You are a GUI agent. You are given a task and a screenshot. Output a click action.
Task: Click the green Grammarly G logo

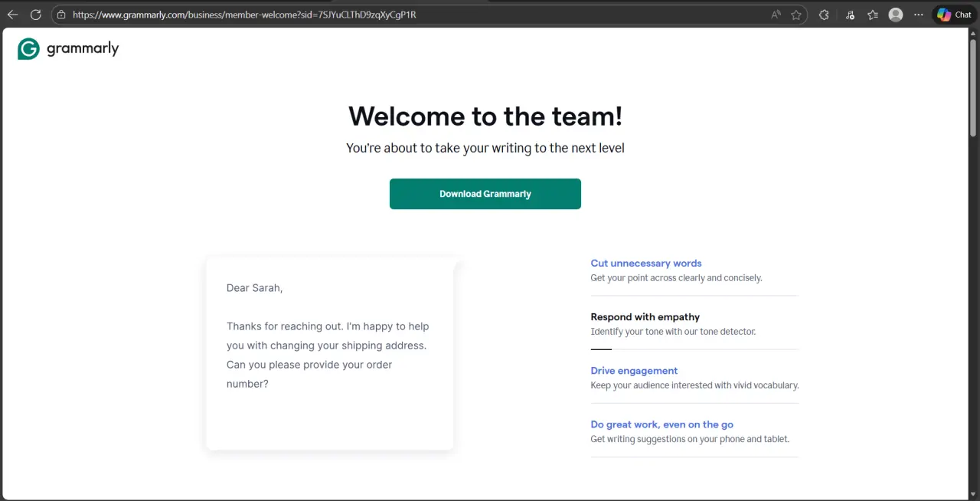point(28,49)
